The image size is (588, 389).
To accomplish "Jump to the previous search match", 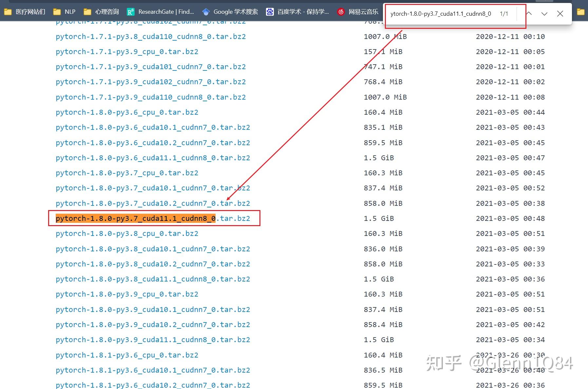I will [x=529, y=14].
